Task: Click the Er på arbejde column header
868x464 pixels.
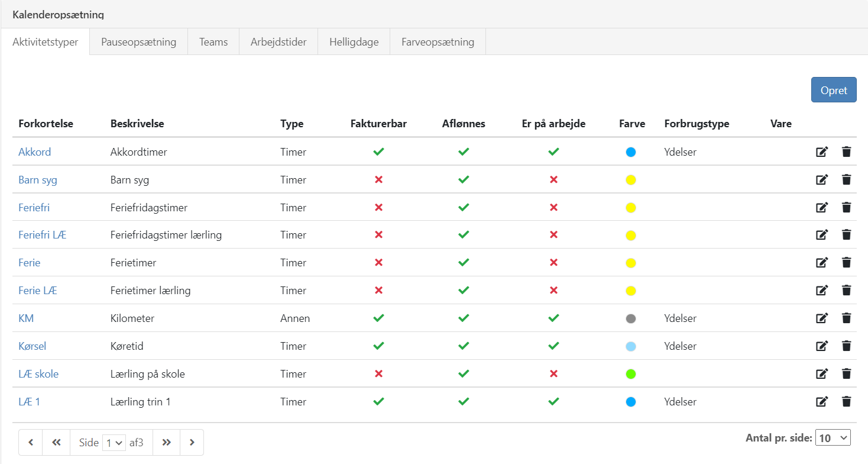Action: (x=553, y=124)
